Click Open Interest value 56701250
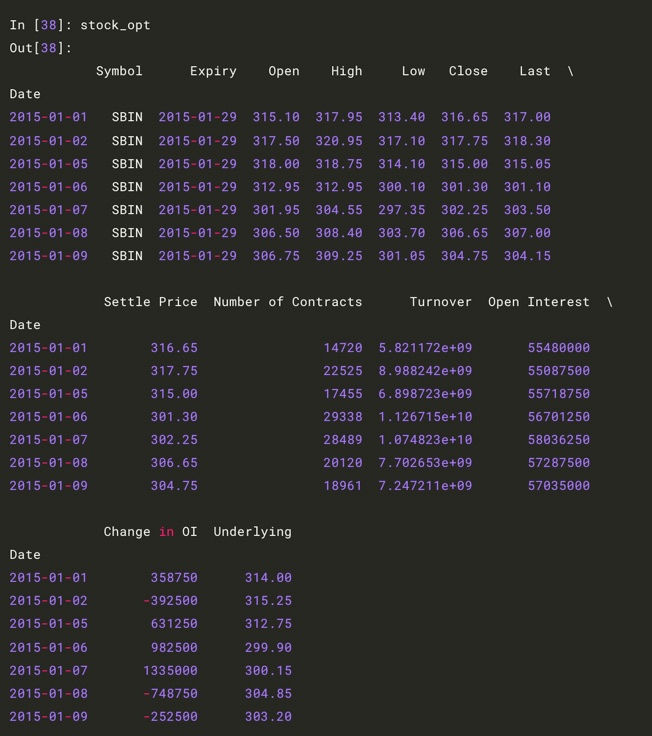 coord(559,417)
